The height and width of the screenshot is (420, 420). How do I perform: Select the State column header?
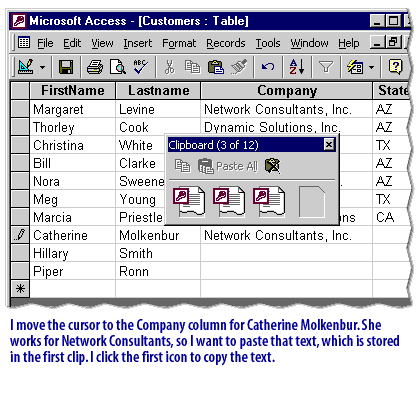point(392,91)
